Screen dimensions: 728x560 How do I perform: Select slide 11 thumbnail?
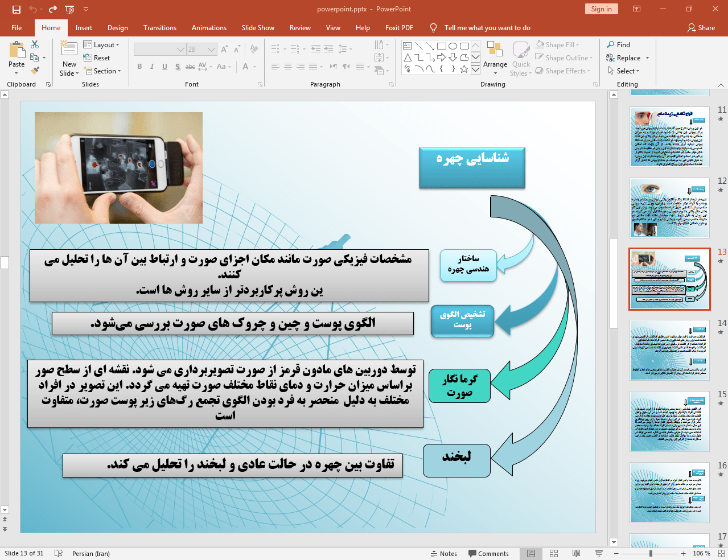point(669,137)
